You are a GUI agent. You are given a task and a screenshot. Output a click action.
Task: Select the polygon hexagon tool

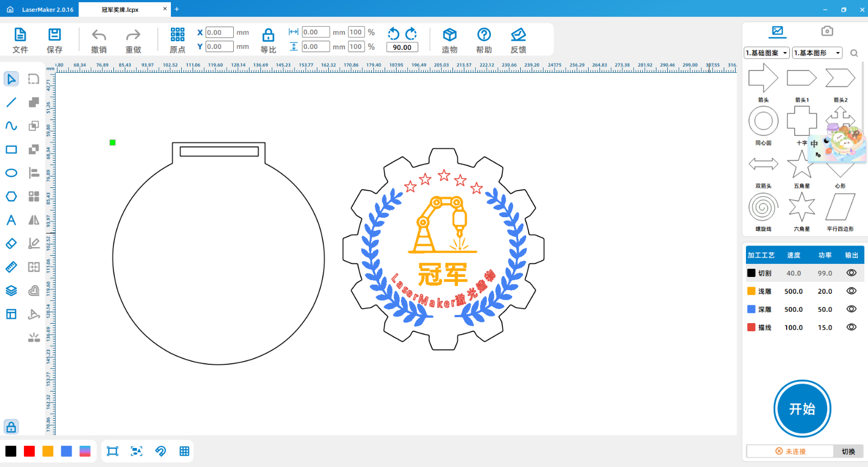pos(11,197)
